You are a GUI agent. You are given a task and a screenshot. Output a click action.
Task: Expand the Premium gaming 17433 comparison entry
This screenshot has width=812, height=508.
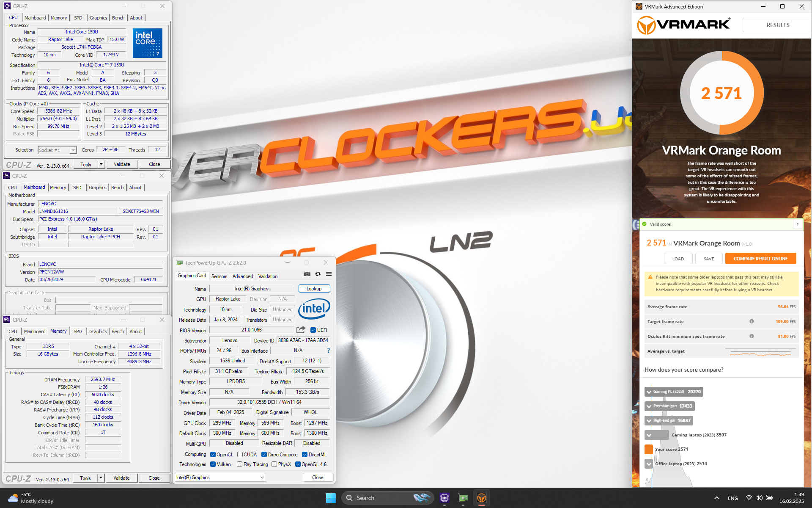pos(649,406)
